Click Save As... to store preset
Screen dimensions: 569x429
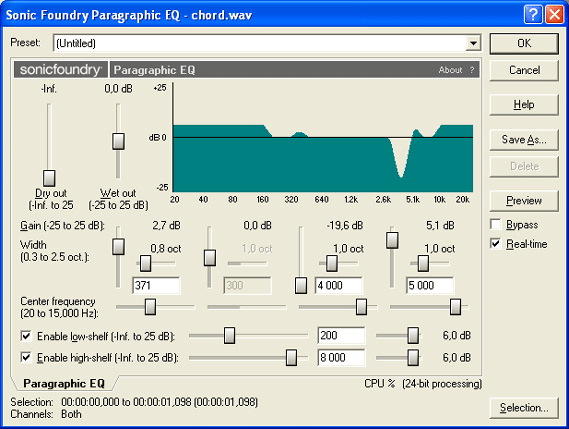coord(524,140)
